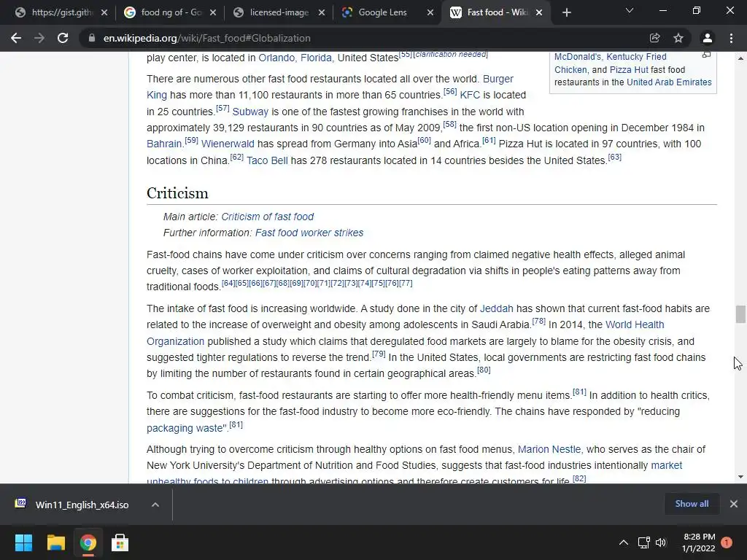Screen dimensions: 747x560
Task: Open the packaging waste link
Action: (x=186, y=428)
